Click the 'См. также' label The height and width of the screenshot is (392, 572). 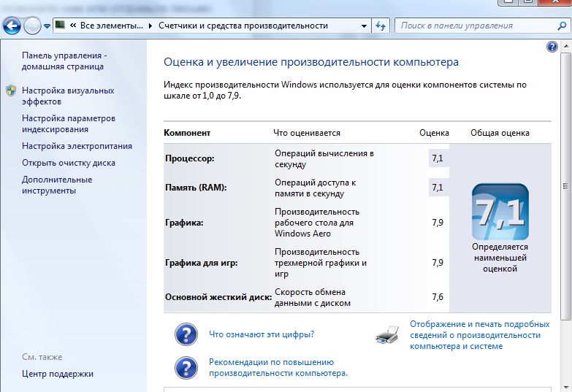point(42,357)
